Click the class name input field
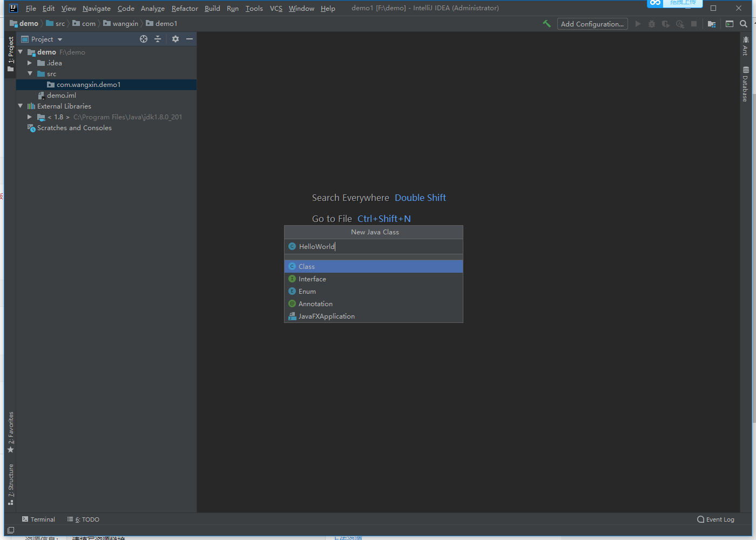This screenshot has width=756, height=540. (x=374, y=246)
